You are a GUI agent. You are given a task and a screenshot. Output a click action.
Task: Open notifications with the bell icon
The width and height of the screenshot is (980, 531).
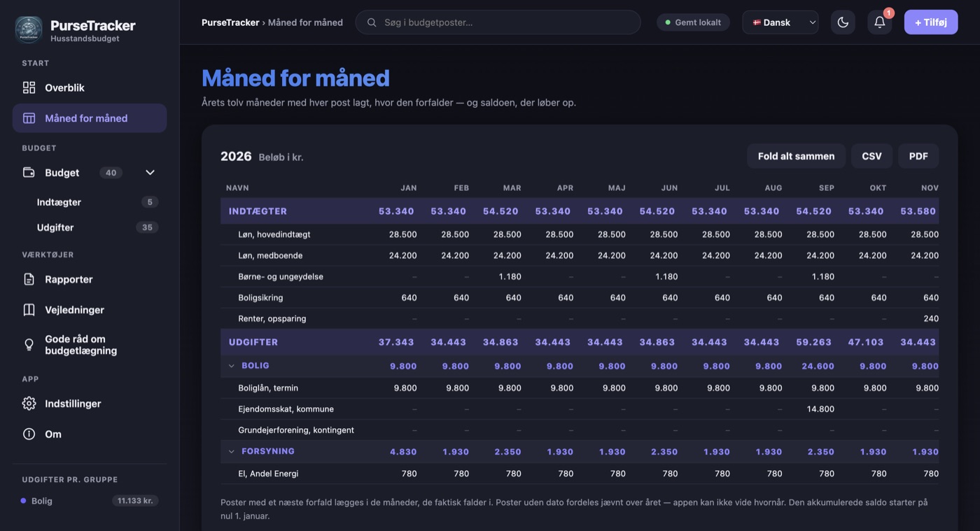(x=880, y=22)
